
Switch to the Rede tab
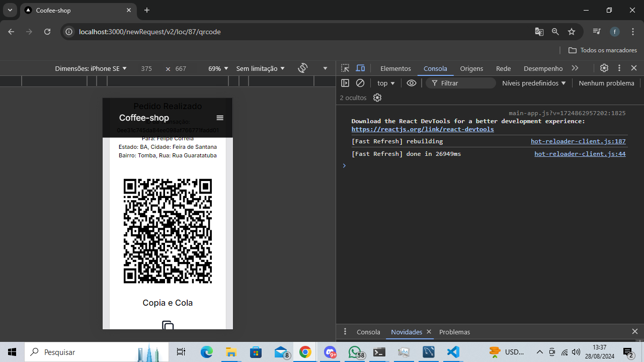[503, 68]
